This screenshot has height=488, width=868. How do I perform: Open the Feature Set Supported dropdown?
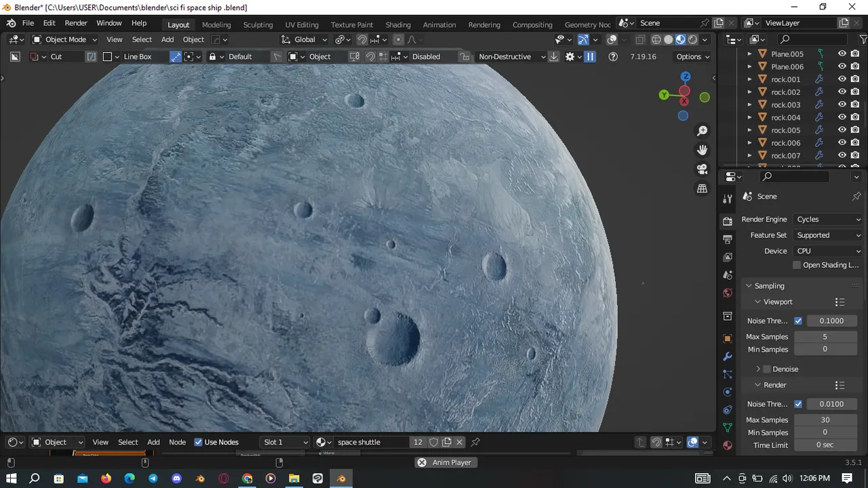[x=829, y=235]
